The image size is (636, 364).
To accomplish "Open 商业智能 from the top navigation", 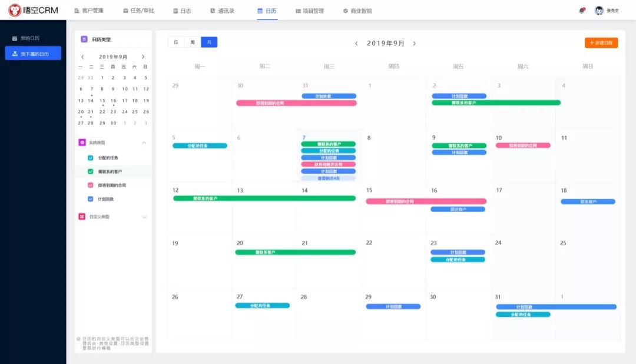I will tap(357, 11).
